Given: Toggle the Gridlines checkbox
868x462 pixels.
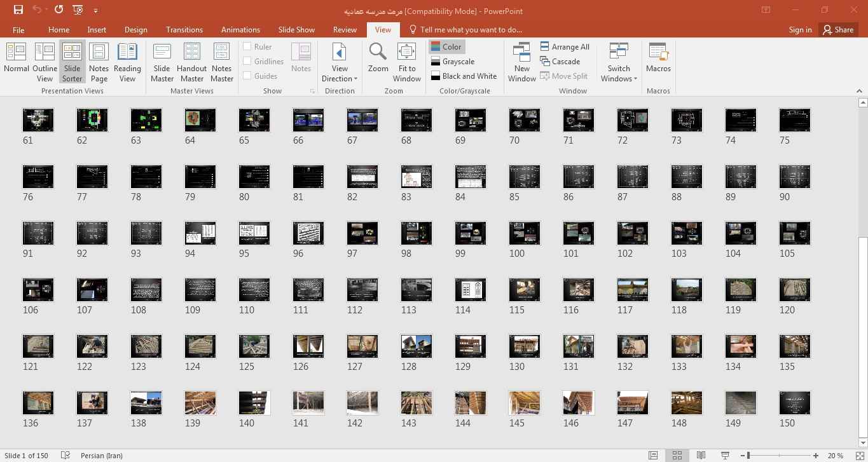Looking at the screenshot, I should [247, 61].
